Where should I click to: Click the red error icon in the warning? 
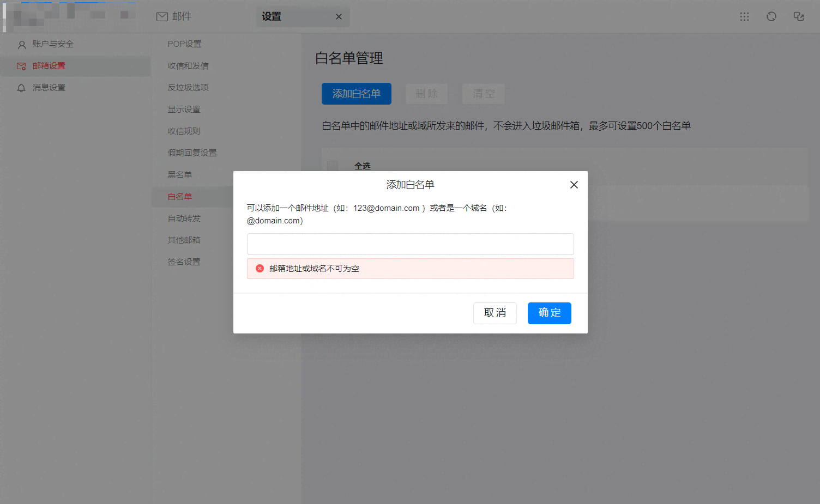coord(260,268)
